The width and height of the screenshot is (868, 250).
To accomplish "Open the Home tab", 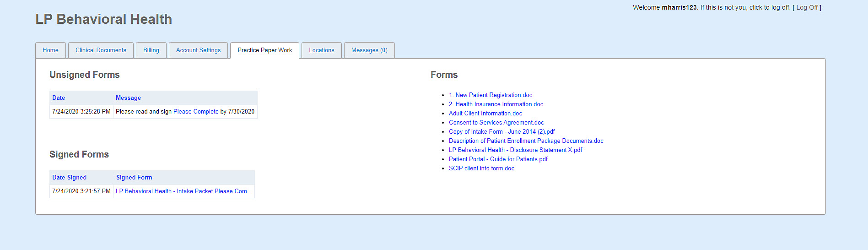I will [x=50, y=50].
